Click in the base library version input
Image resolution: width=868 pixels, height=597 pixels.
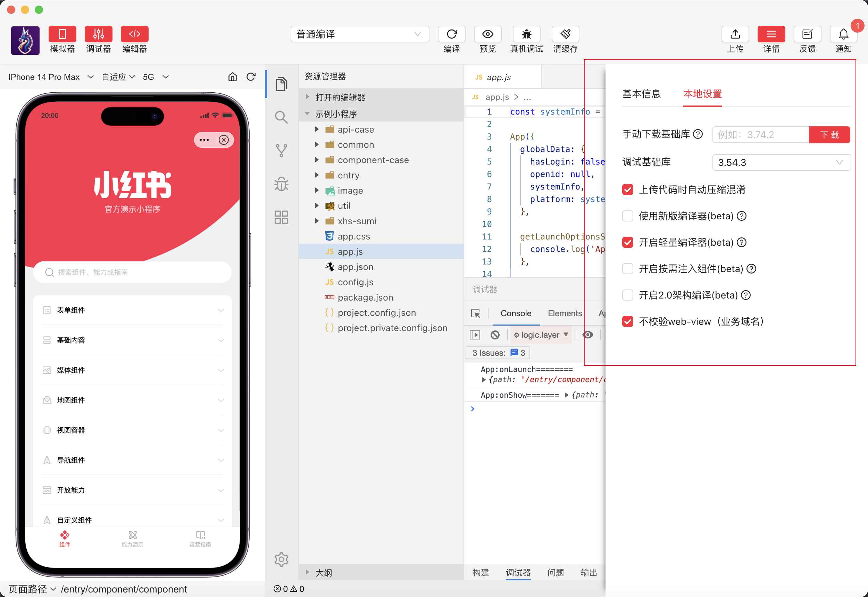761,135
